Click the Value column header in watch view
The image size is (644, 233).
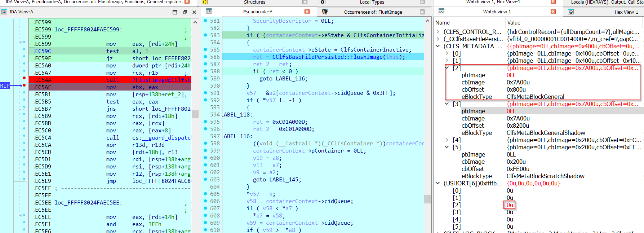(514, 23)
